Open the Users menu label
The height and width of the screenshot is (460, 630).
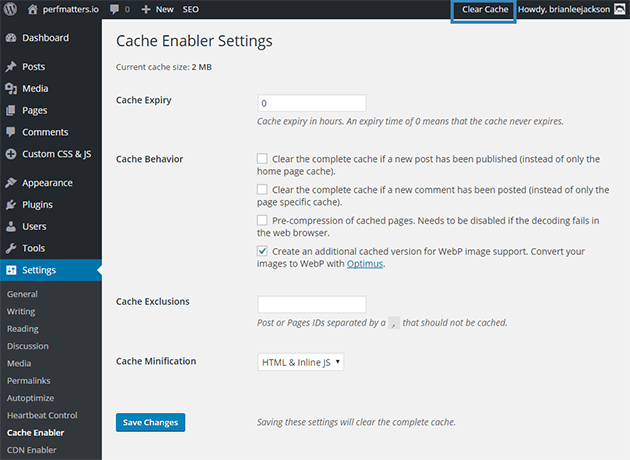pos(34,226)
